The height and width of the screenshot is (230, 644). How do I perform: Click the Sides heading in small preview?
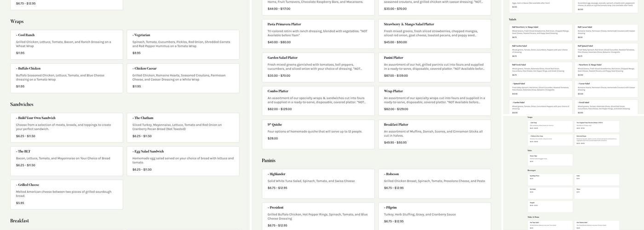click(530, 150)
